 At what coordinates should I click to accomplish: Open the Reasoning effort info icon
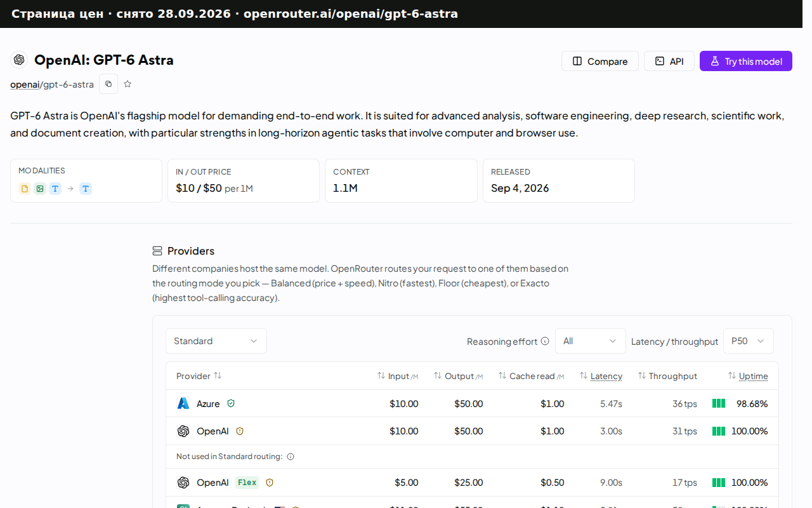[544, 341]
